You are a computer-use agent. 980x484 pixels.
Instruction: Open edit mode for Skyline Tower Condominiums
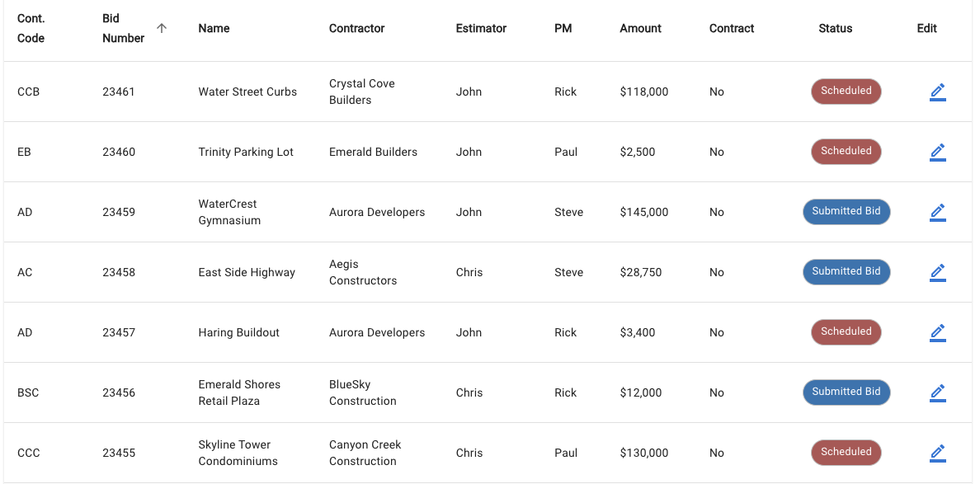(x=938, y=453)
